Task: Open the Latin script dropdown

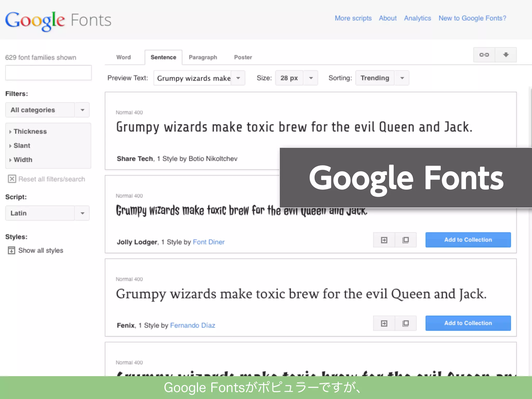Action: click(x=47, y=213)
